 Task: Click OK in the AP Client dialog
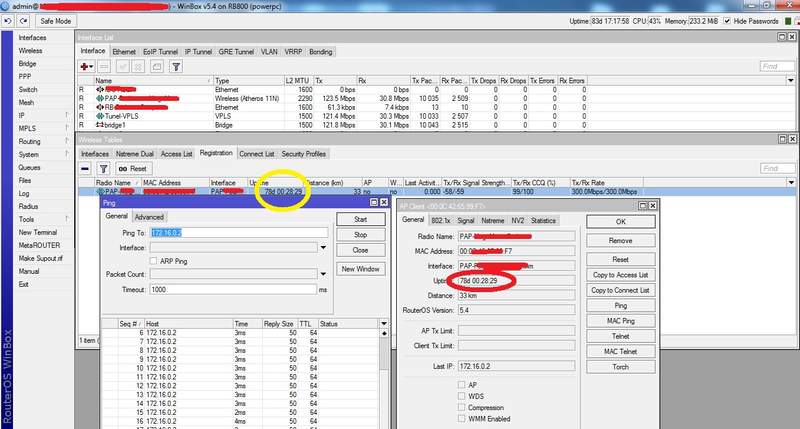point(620,222)
